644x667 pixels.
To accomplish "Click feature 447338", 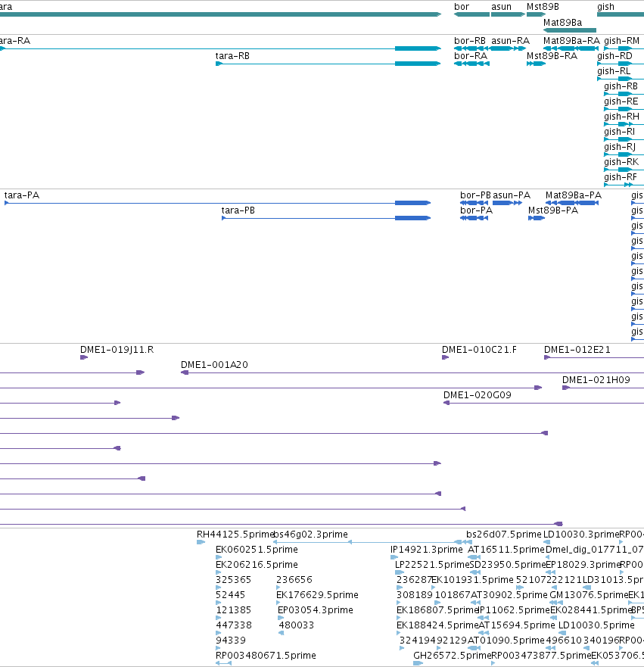I will (219, 633).
